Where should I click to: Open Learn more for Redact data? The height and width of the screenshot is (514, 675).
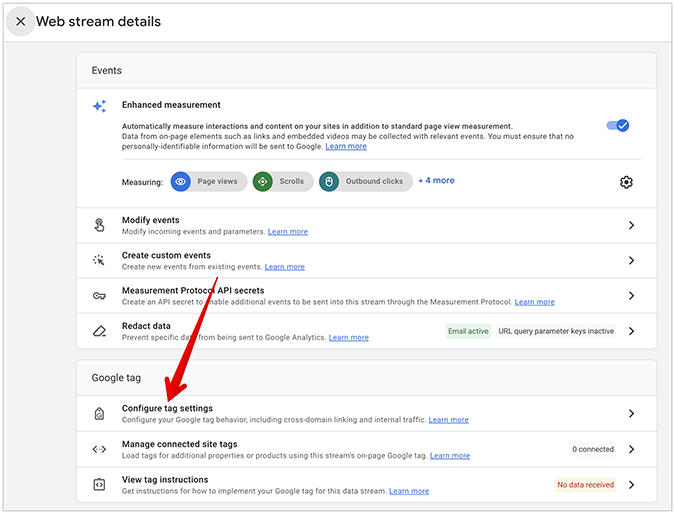pyautogui.click(x=349, y=338)
